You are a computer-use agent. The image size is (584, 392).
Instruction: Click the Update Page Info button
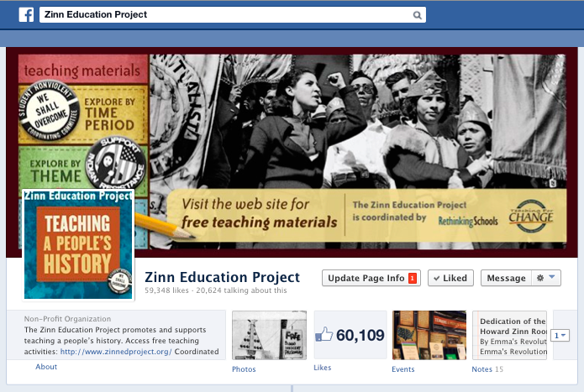(x=371, y=278)
